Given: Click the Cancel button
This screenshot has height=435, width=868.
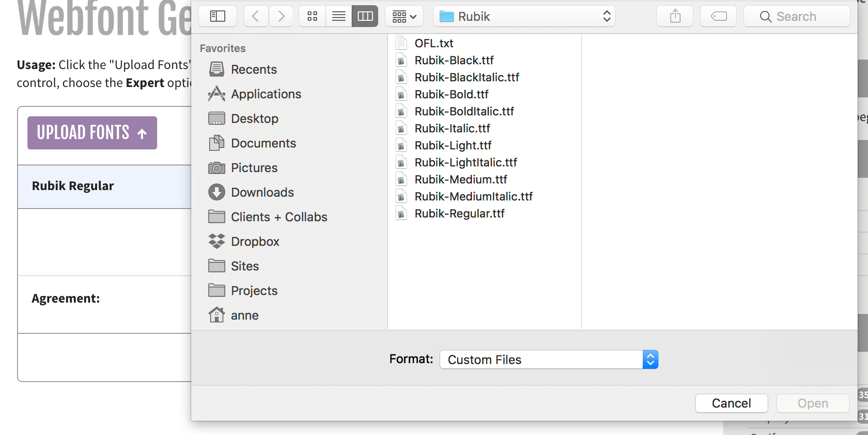Looking at the screenshot, I should pyautogui.click(x=731, y=403).
